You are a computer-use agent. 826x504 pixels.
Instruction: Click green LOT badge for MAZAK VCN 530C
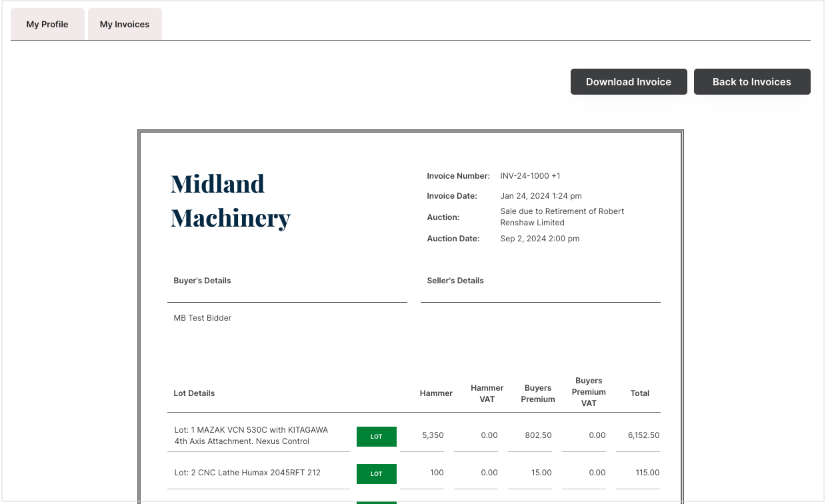pos(377,437)
